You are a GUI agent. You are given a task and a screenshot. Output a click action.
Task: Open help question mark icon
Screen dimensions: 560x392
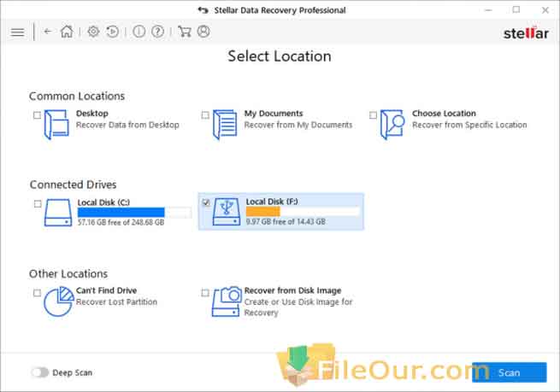pos(157,32)
